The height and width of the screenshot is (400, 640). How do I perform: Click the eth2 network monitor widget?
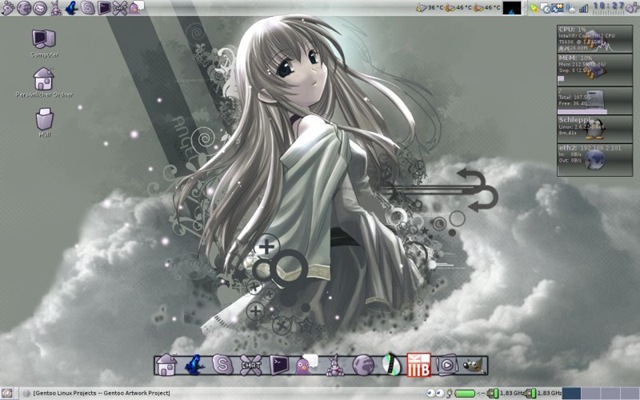595,160
